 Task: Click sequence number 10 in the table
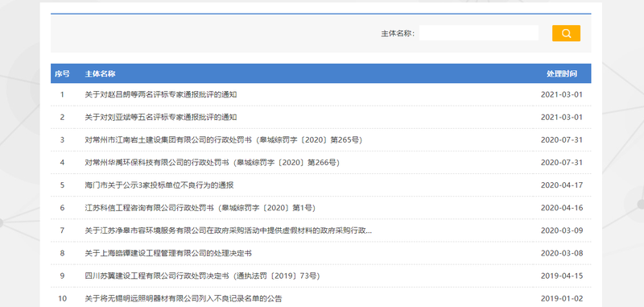[x=63, y=298]
